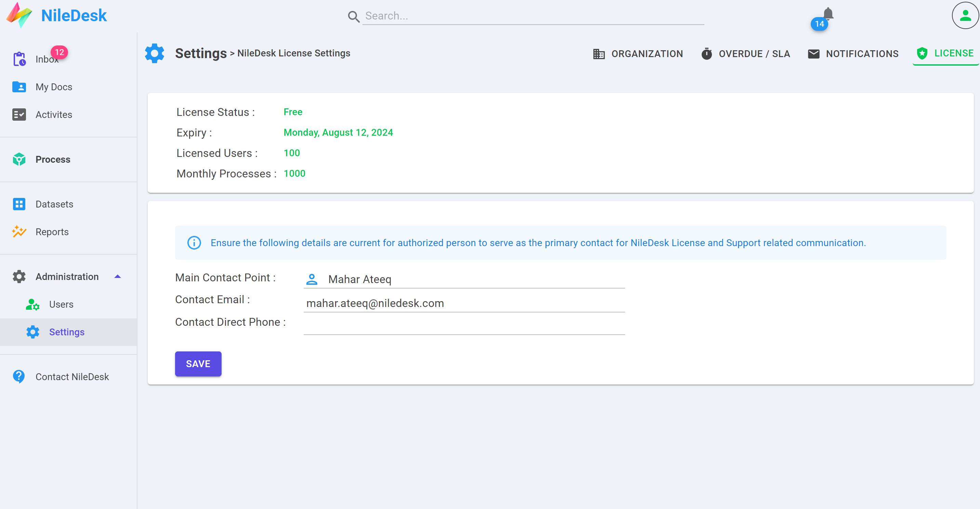Switch to the OVERDUE / SLA tab
The height and width of the screenshot is (509, 980).
click(x=746, y=54)
